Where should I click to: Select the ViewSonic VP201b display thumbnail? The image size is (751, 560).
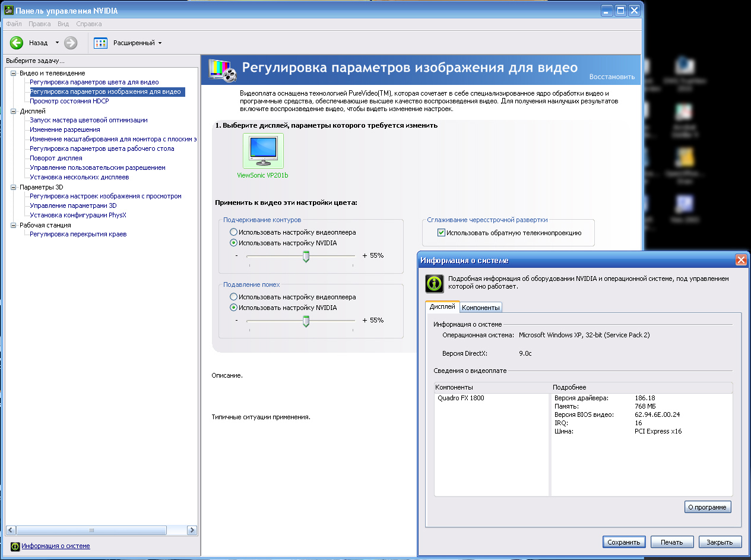(263, 150)
